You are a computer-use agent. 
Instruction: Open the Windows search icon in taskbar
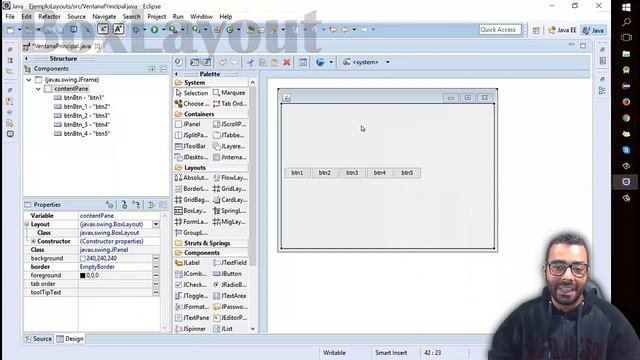coord(626,22)
